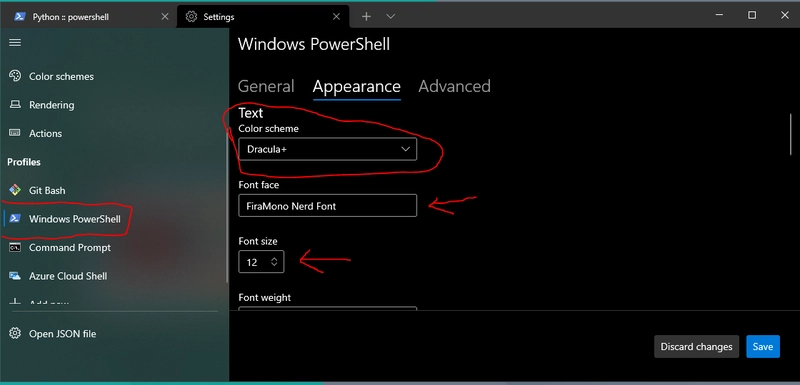
Task: Open a new tab with plus button
Action: click(x=366, y=16)
